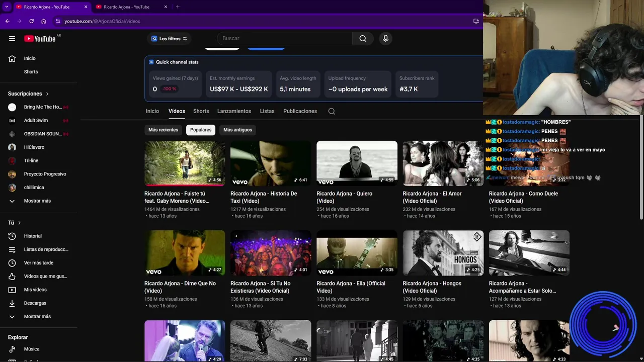Start voice search with microphone icon
The image size is (644, 362).
tap(385, 39)
